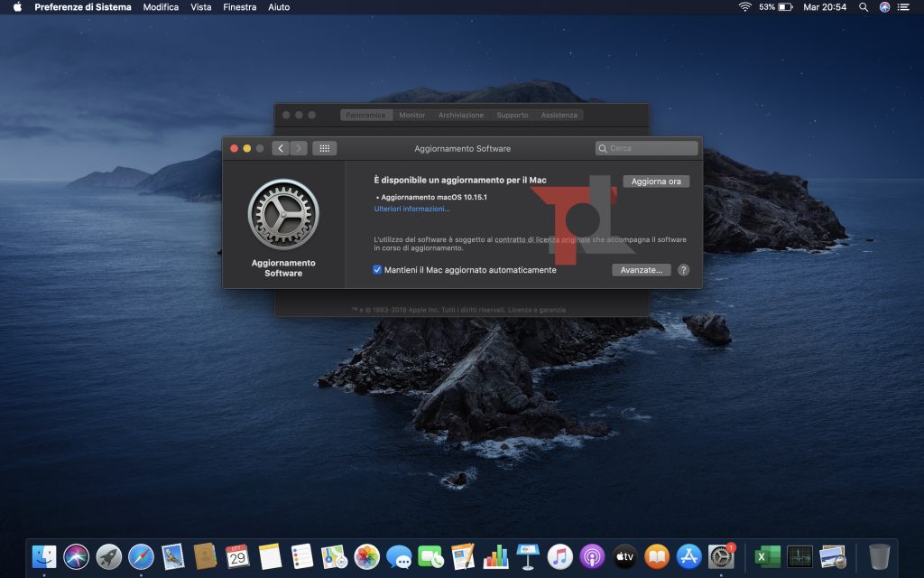Click the "Aggiorna ora" button
The width and height of the screenshot is (924, 578).
click(x=656, y=182)
